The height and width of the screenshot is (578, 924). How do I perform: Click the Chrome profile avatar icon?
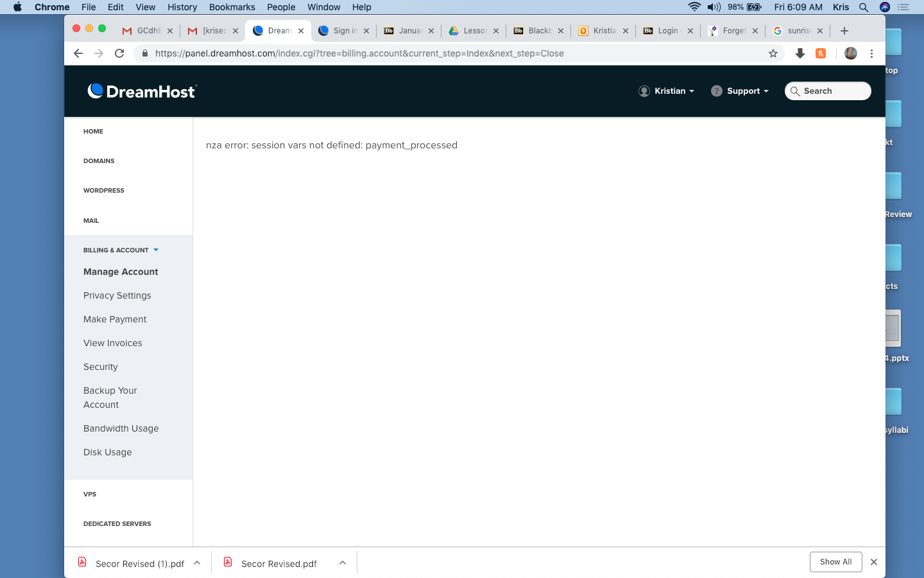(x=851, y=53)
